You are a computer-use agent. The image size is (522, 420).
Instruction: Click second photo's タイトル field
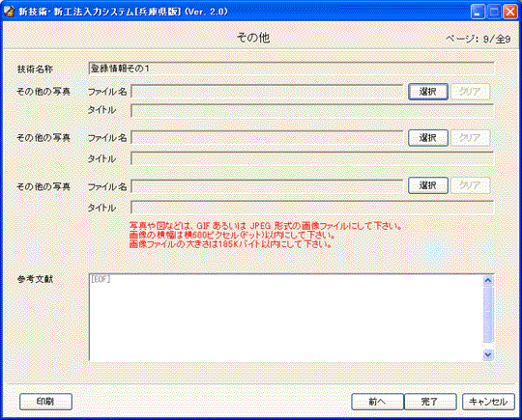point(312,158)
